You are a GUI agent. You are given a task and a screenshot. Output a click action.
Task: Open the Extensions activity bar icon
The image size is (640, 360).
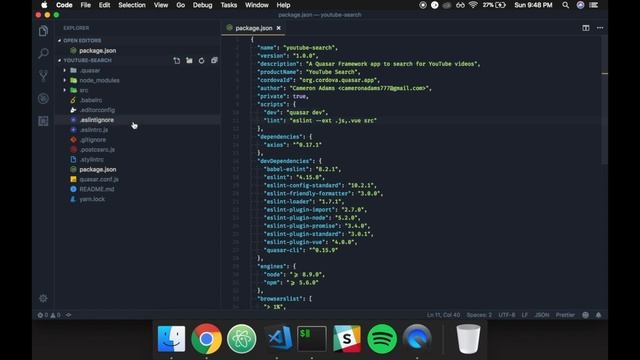point(43,121)
